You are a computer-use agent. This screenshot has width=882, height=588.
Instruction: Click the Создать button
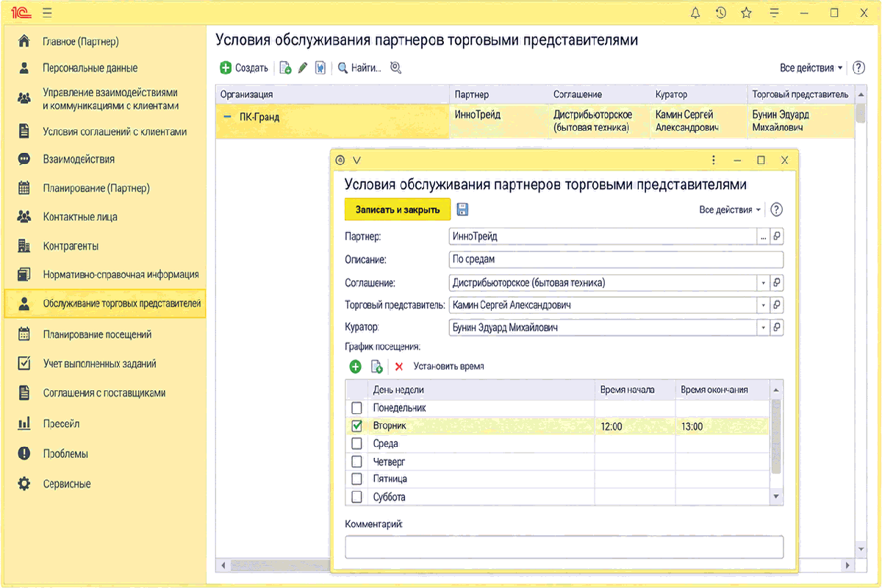click(245, 68)
